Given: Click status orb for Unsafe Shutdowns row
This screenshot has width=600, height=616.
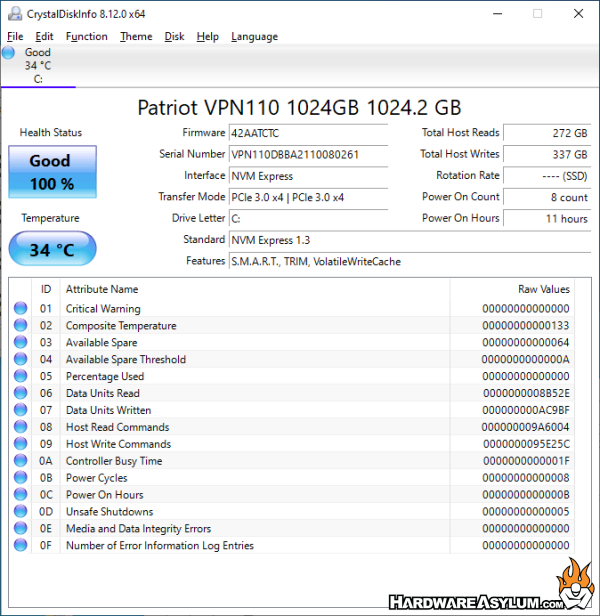Looking at the screenshot, I should (x=20, y=511).
